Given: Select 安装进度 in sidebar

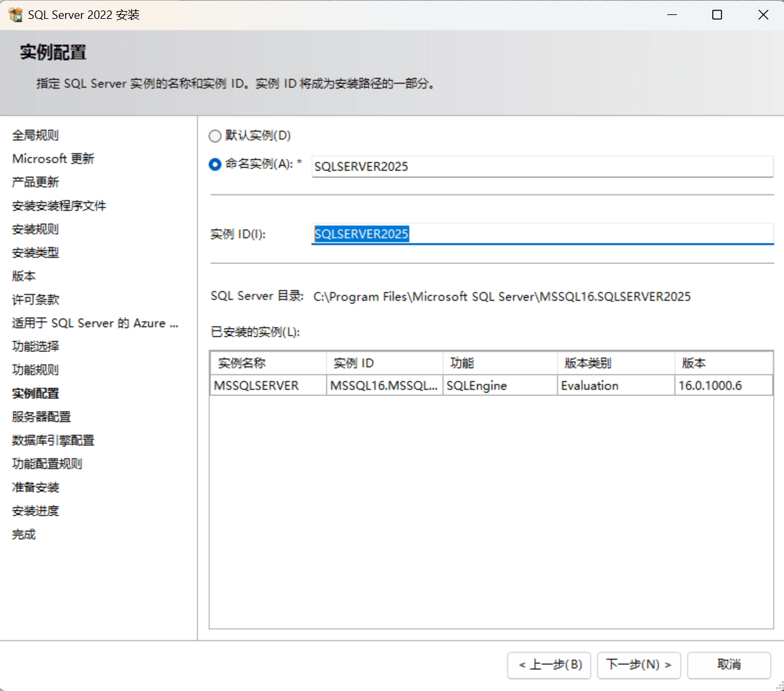Looking at the screenshot, I should [x=35, y=510].
